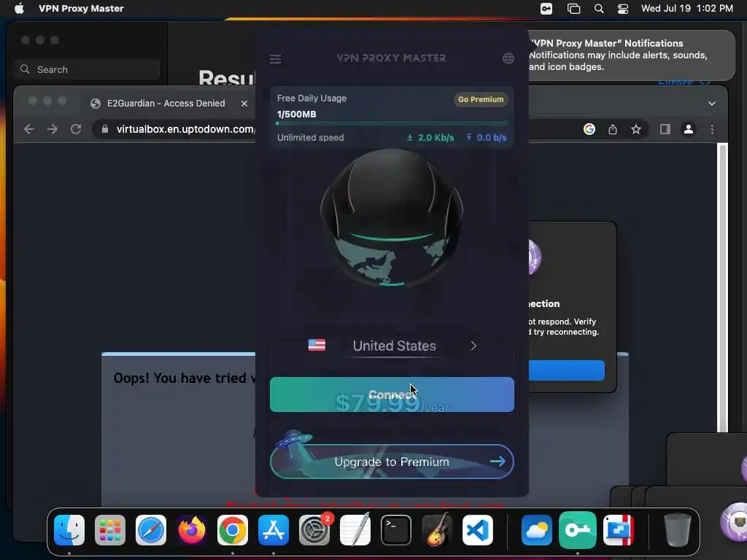Click the Connect button

pyautogui.click(x=392, y=394)
